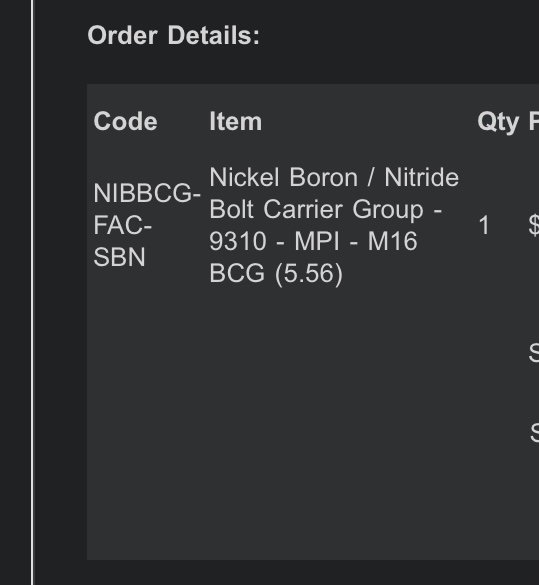Screen dimensions: 539x585
Task: Click the FAC- line of the code
Action: pos(122,225)
